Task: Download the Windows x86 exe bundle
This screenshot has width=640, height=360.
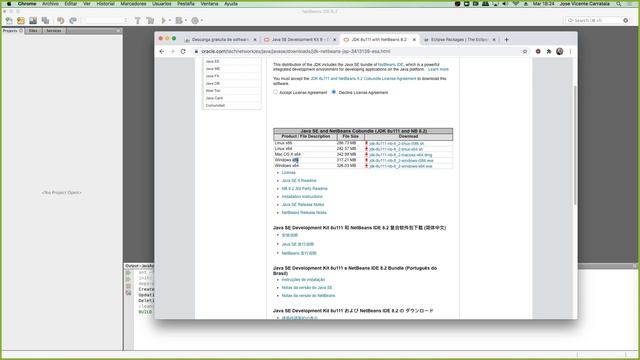Action: (401, 161)
